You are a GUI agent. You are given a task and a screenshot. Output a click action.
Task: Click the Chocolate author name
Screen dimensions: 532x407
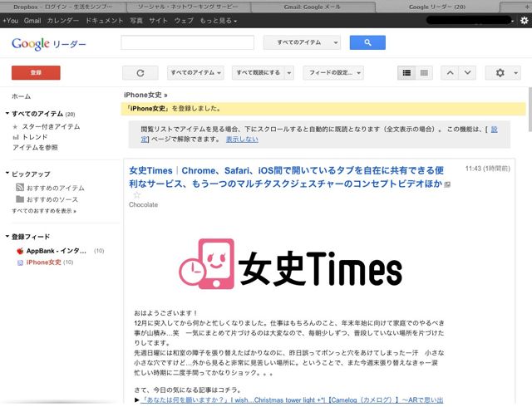[x=143, y=205]
